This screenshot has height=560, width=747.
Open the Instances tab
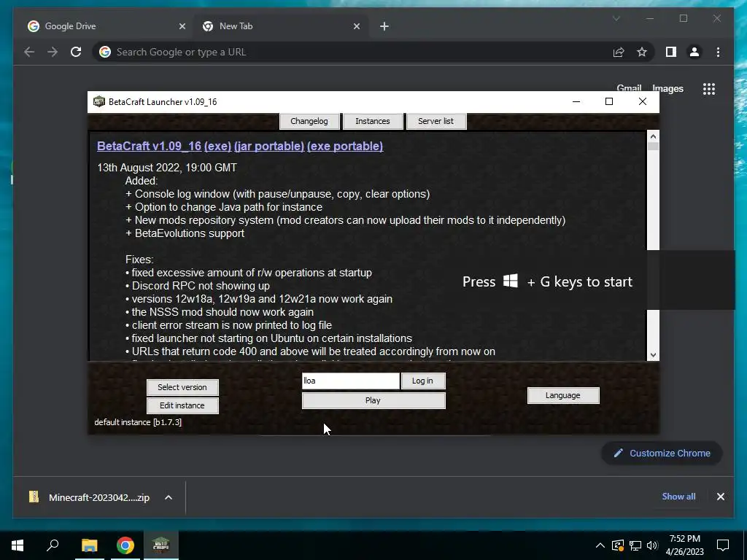(x=373, y=121)
